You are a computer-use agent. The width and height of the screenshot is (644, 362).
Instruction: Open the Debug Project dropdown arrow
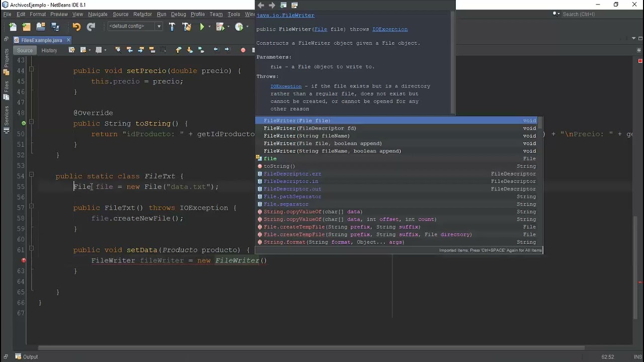[x=228, y=27]
